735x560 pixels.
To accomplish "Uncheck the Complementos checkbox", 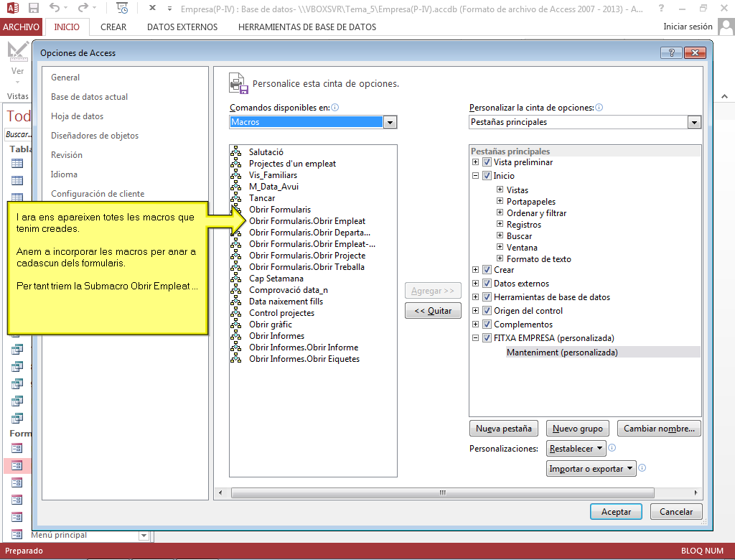I will [x=487, y=324].
